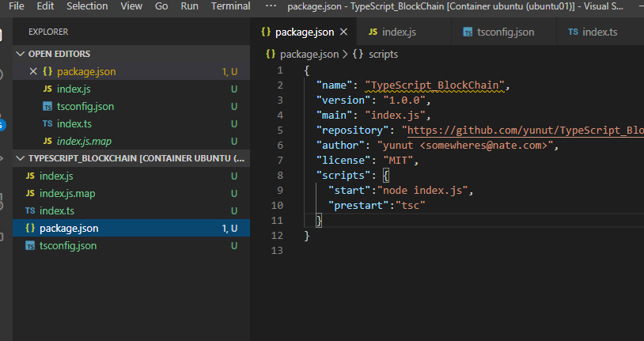This screenshot has width=644, height=341.
Task: Close the package.json editor tab
Action: tap(344, 32)
